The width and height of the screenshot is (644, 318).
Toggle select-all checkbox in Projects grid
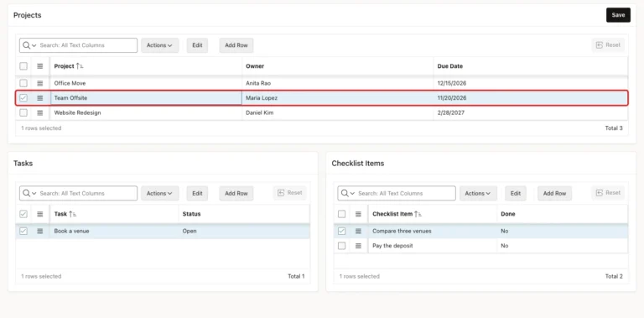pos(23,66)
